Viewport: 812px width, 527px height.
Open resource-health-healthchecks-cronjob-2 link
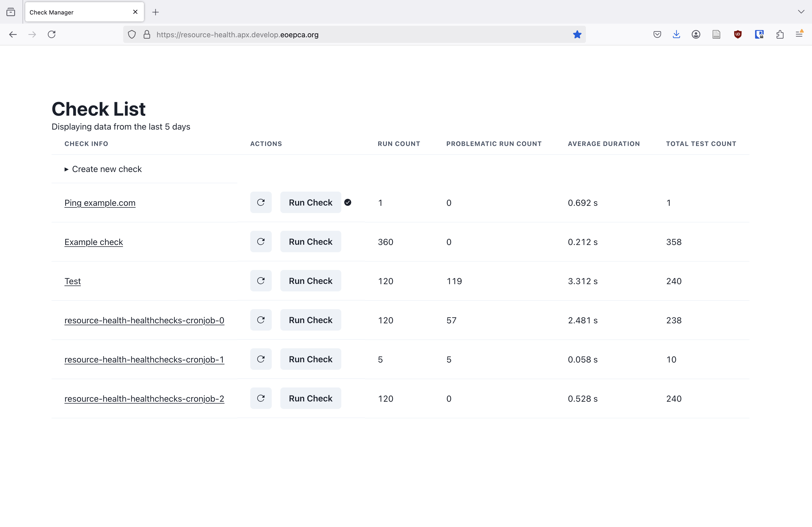point(144,399)
